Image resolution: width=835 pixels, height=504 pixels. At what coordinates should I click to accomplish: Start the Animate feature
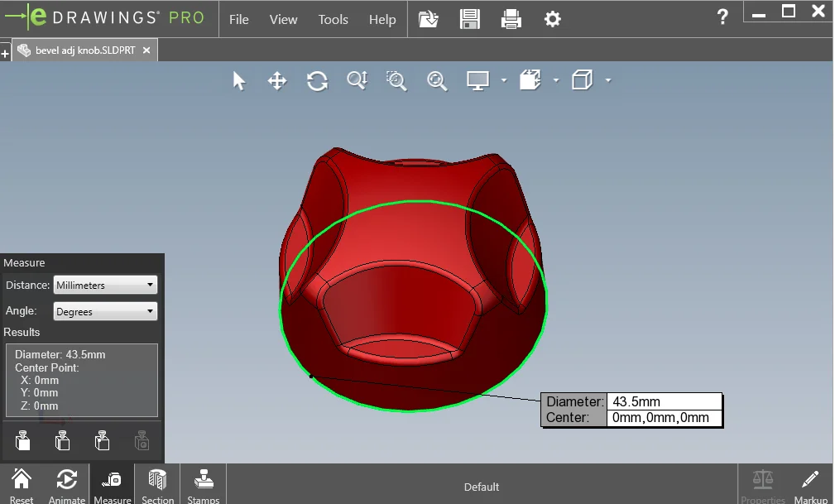tap(66, 484)
